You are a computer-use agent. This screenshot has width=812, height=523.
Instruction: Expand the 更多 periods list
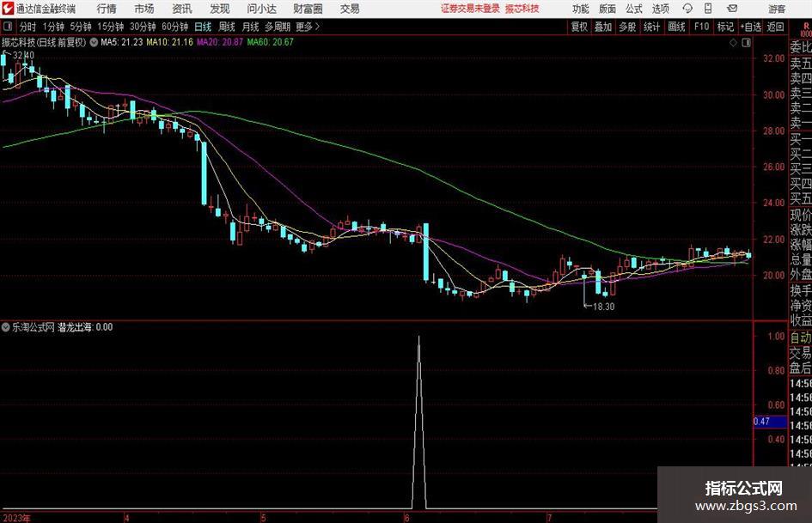(x=308, y=27)
